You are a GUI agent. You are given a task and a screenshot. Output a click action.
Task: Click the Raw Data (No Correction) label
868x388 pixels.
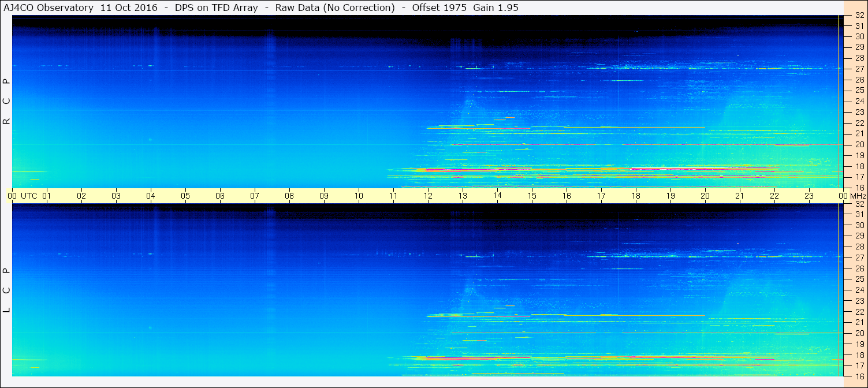coord(335,8)
